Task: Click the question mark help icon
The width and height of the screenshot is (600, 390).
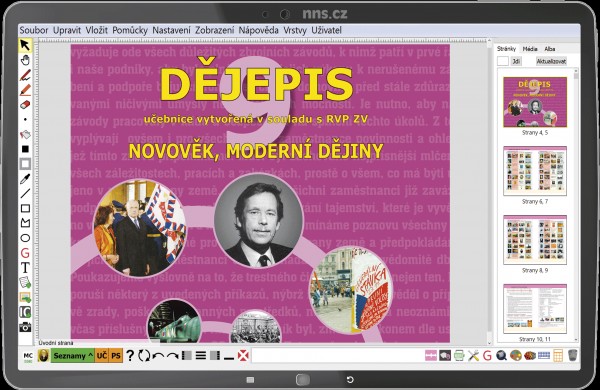Action: pos(130,356)
